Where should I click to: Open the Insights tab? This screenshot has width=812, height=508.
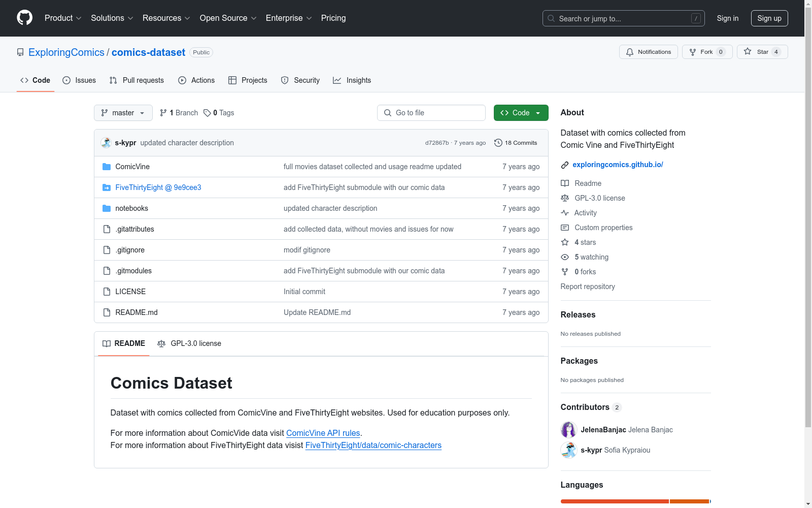[x=352, y=80]
